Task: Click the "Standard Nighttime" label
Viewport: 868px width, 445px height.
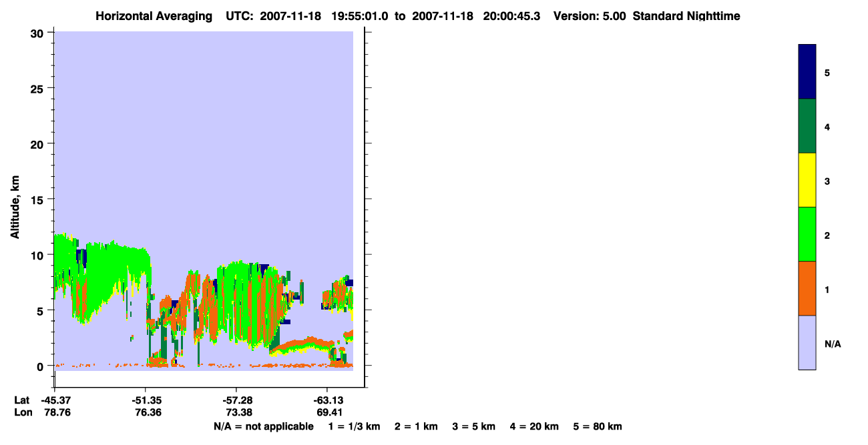Action: click(x=686, y=16)
